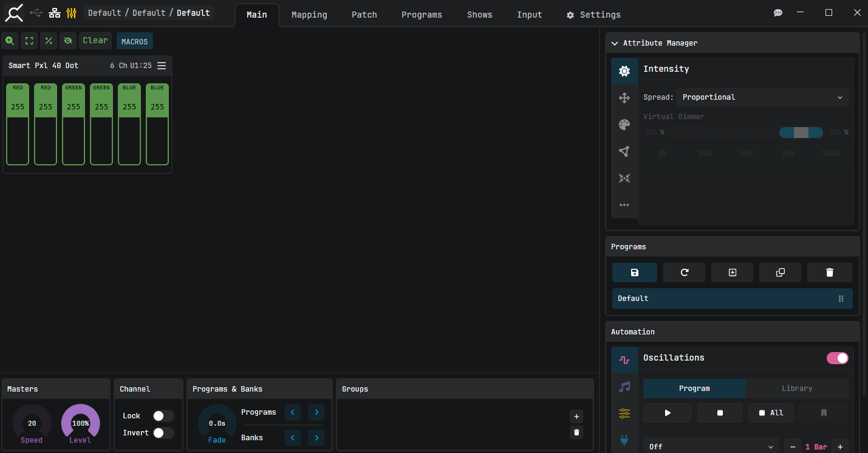Decrease the bar count with minus button
The width and height of the screenshot is (868, 453).
[792, 447]
